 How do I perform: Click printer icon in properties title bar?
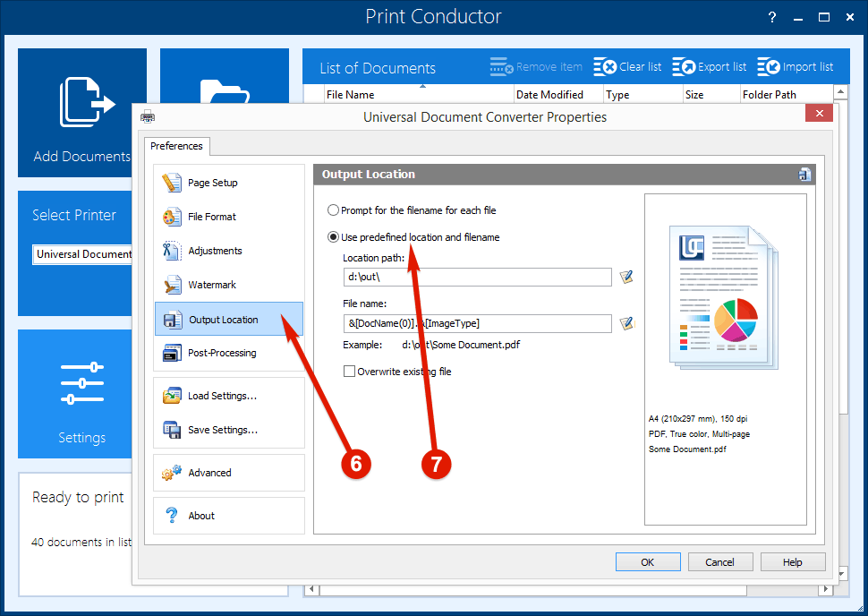pyautogui.click(x=148, y=117)
